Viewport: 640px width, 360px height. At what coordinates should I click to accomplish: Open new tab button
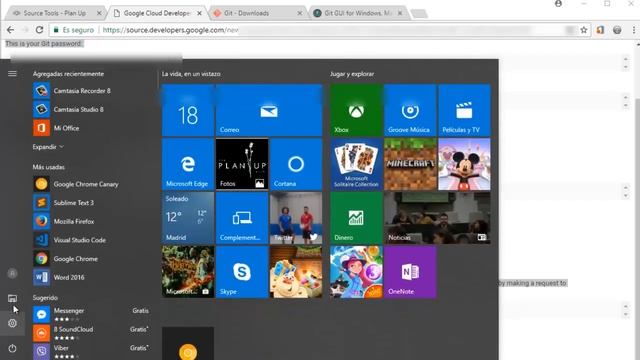pos(419,13)
